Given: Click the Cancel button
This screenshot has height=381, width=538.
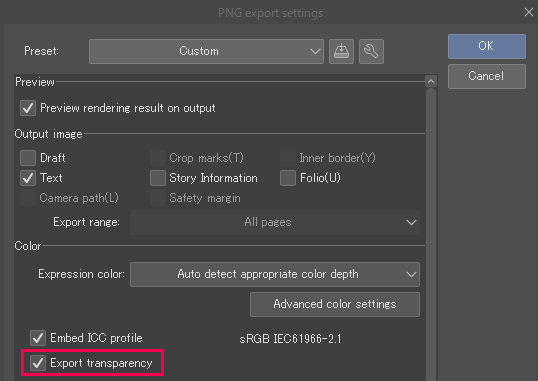Looking at the screenshot, I should (x=487, y=76).
